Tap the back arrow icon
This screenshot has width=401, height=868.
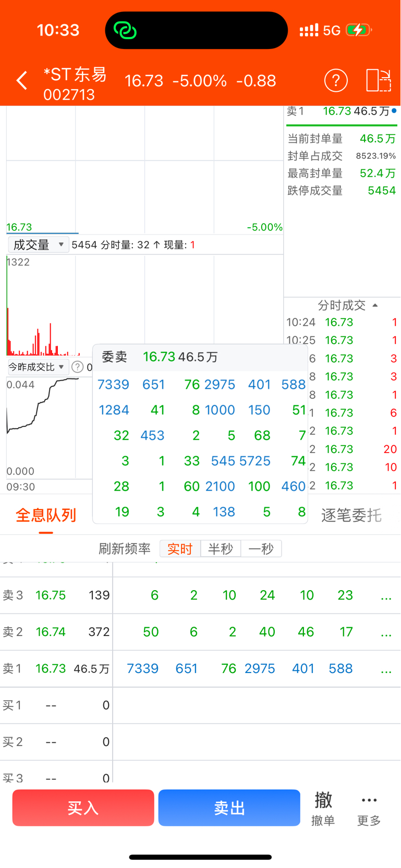pyautogui.click(x=21, y=81)
